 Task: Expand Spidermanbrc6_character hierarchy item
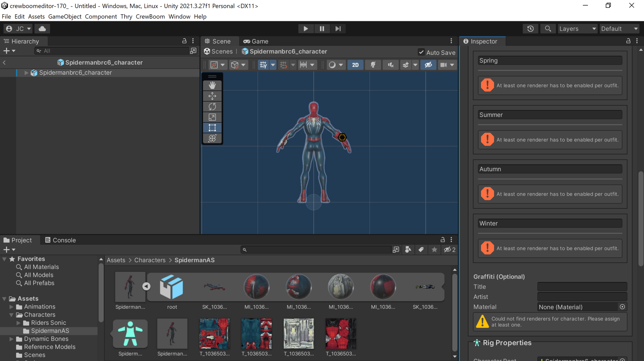click(26, 73)
